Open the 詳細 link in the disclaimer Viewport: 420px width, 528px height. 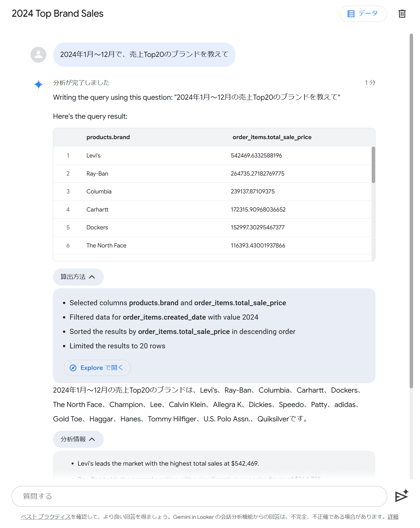pos(393,517)
